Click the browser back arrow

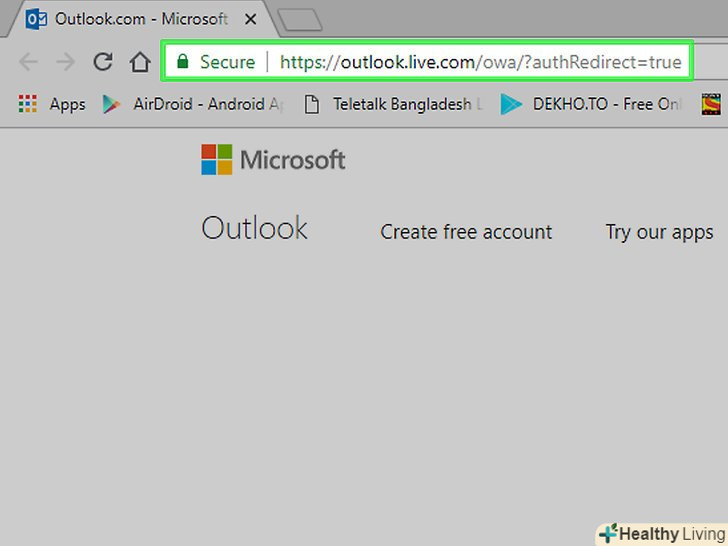[28, 62]
